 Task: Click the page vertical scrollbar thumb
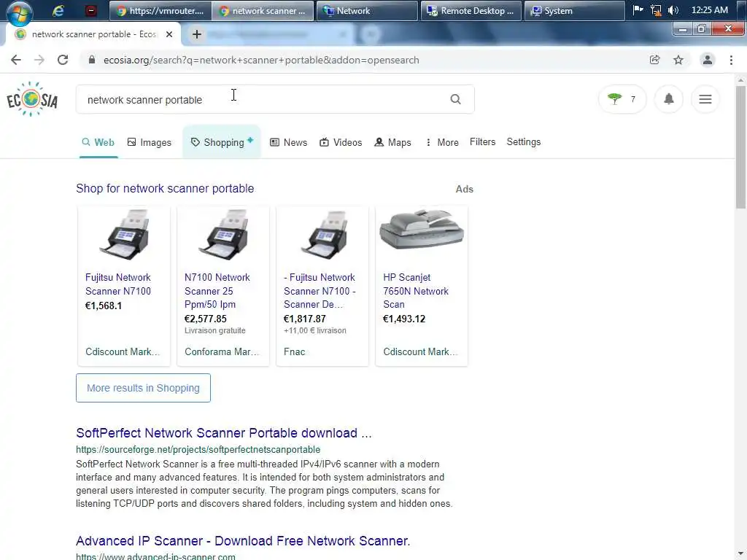click(741, 147)
